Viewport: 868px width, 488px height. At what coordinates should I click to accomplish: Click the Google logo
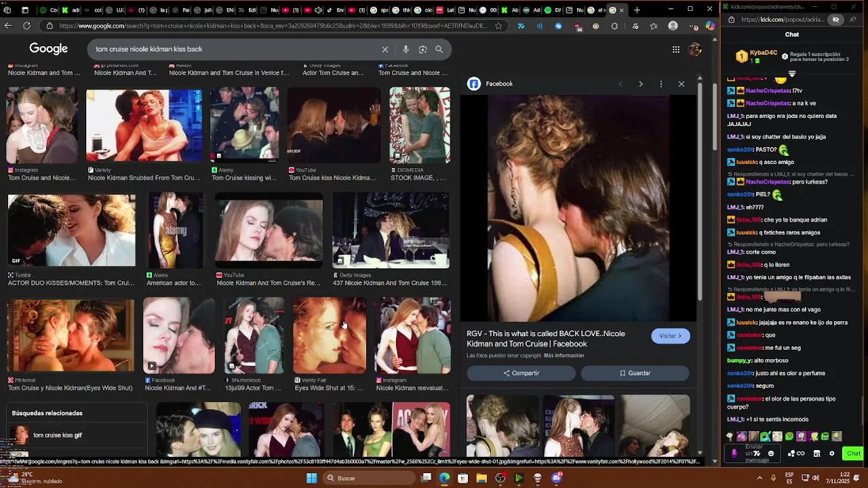coord(48,49)
